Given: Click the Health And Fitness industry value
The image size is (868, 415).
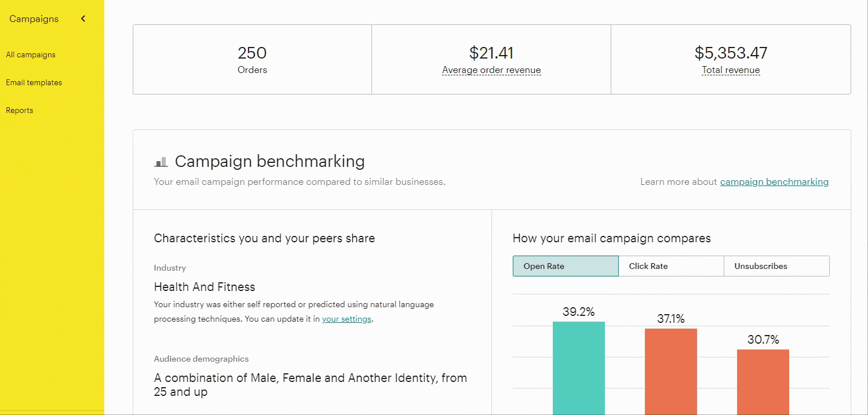Looking at the screenshot, I should click(205, 287).
